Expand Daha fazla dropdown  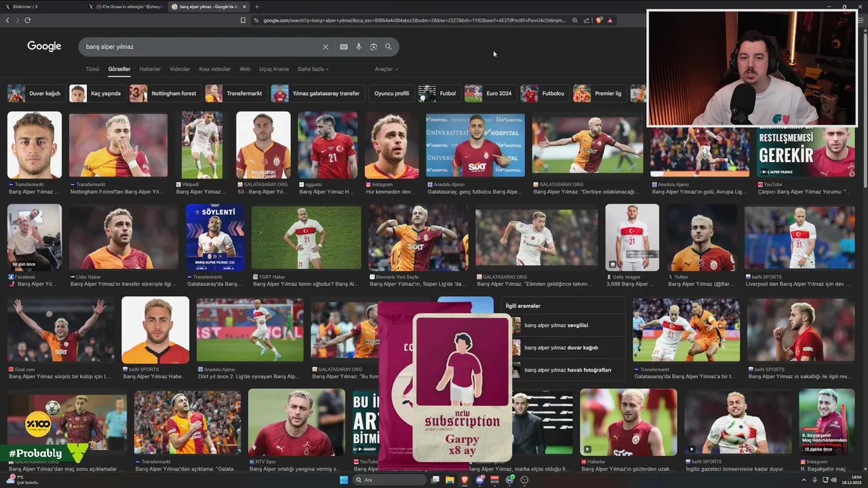pos(314,69)
